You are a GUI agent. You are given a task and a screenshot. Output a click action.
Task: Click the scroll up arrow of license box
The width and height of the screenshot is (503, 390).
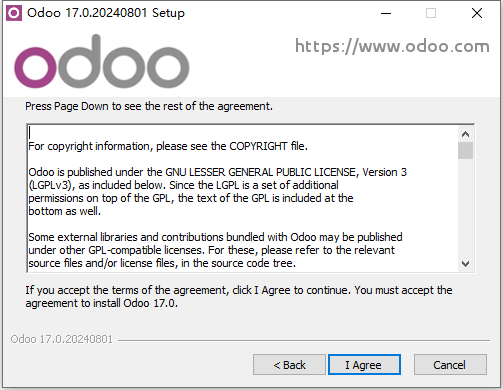(x=465, y=134)
